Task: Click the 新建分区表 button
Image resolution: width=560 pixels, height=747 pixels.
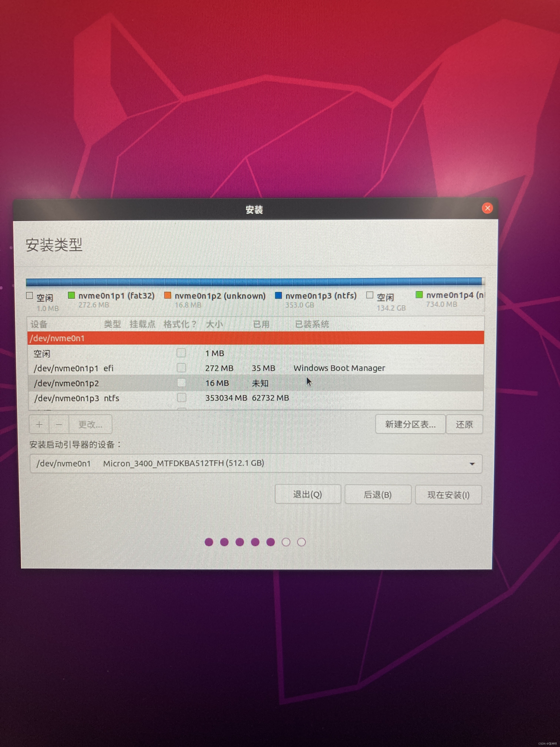Action: (x=410, y=424)
